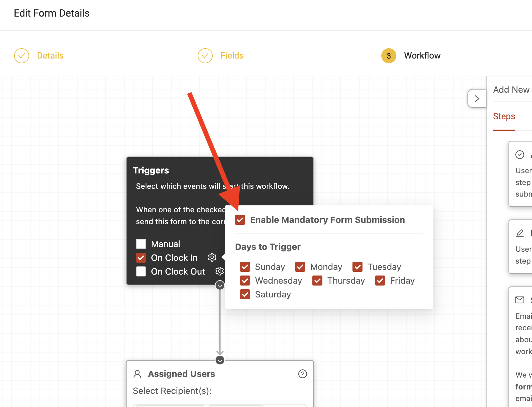This screenshot has height=407, width=532.
Task: Go back to the Details step
Action: coord(50,56)
